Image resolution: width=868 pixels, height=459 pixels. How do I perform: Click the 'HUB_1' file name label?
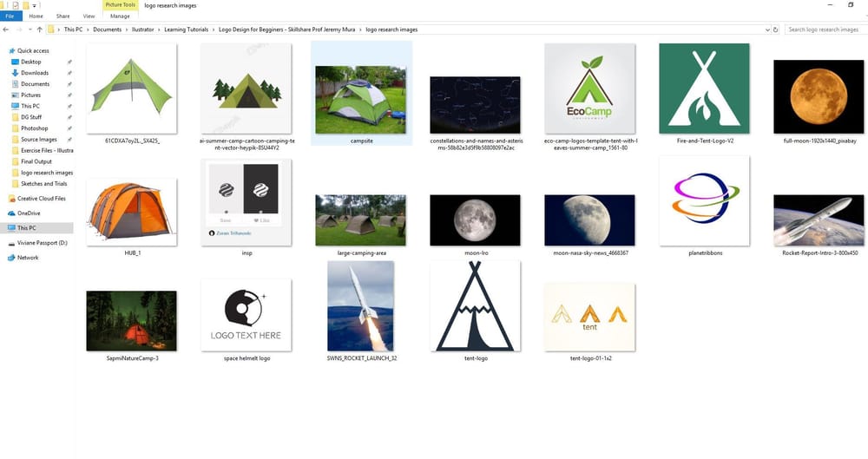[x=132, y=253]
